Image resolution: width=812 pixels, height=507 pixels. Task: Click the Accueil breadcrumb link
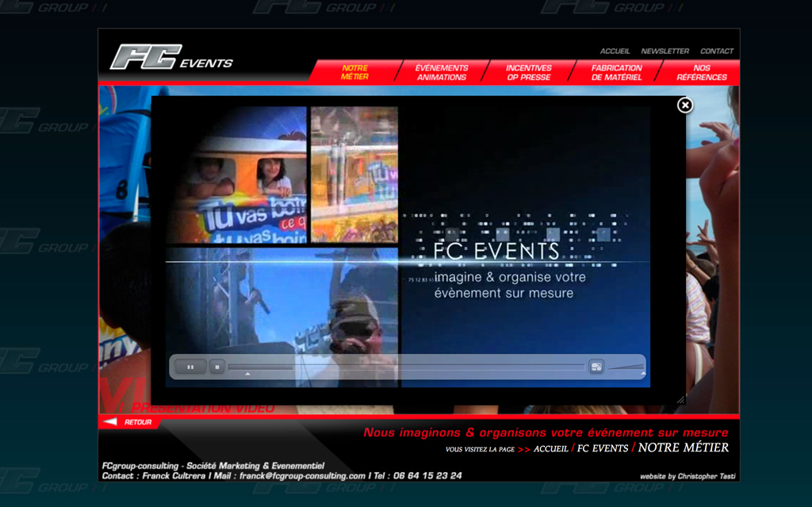[x=550, y=449]
